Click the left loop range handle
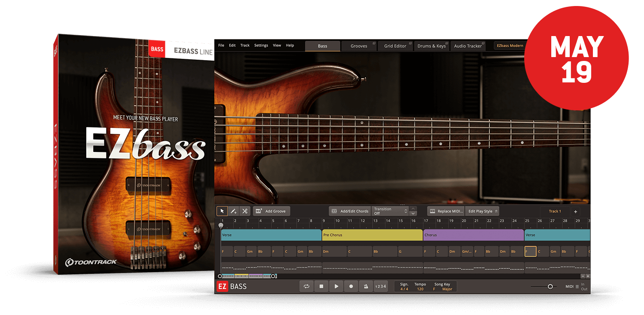The width and height of the screenshot is (644, 315). coord(220,276)
